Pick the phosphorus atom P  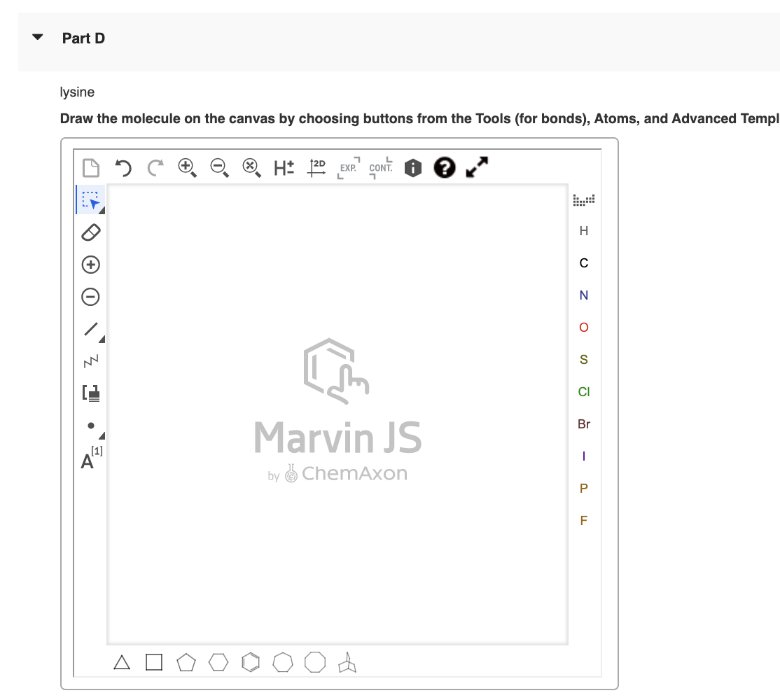pyautogui.click(x=584, y=488)
